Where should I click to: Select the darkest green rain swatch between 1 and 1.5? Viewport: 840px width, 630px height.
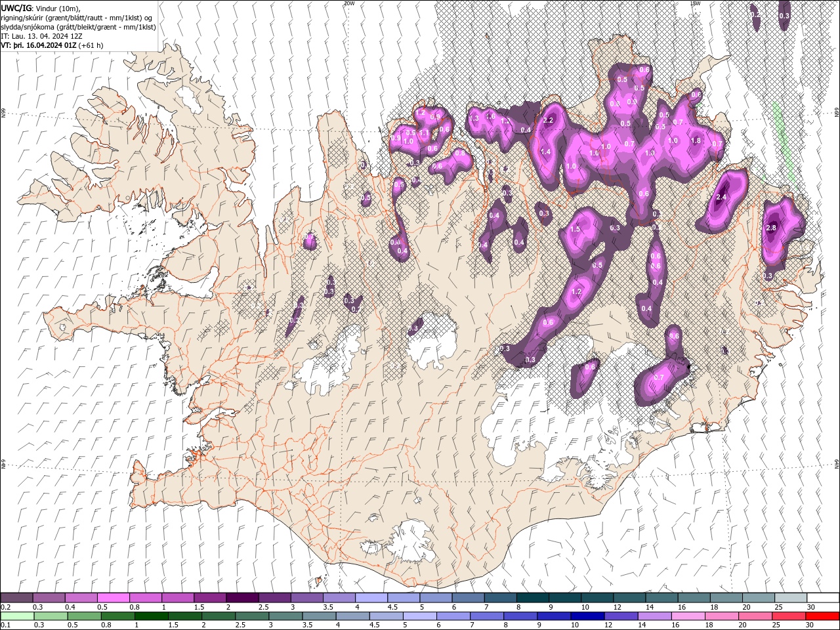pos(152,616)
